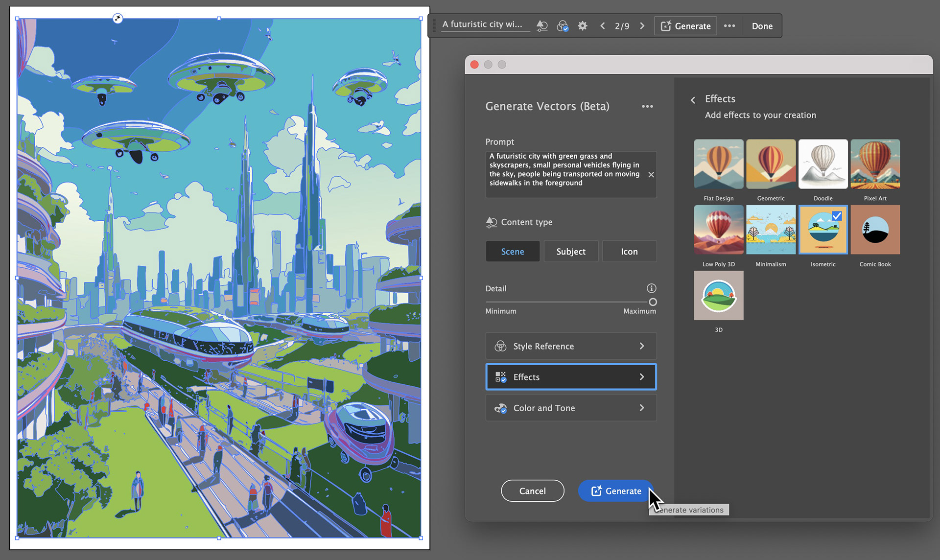
Task: Click the Cancel button
Action: 533,490
